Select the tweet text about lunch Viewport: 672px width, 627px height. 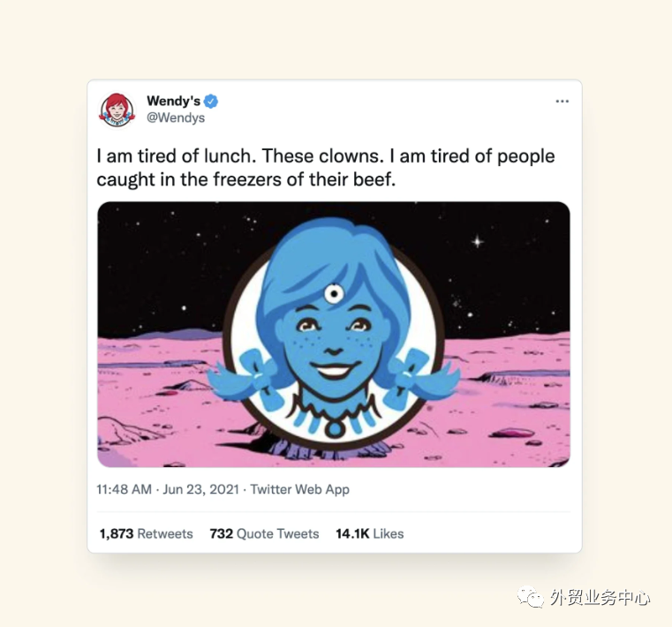326,168
